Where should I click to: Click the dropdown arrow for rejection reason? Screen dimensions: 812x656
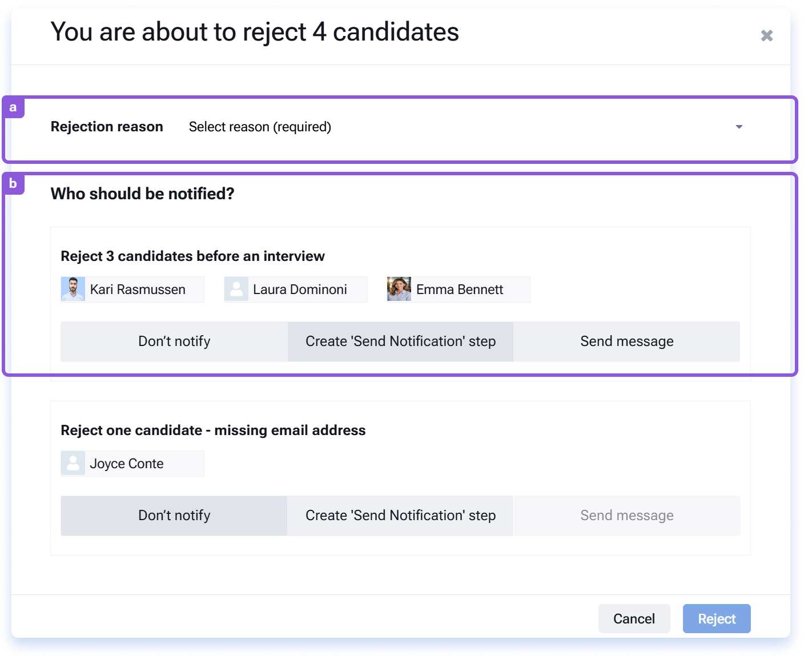click(x=739, y=127)
